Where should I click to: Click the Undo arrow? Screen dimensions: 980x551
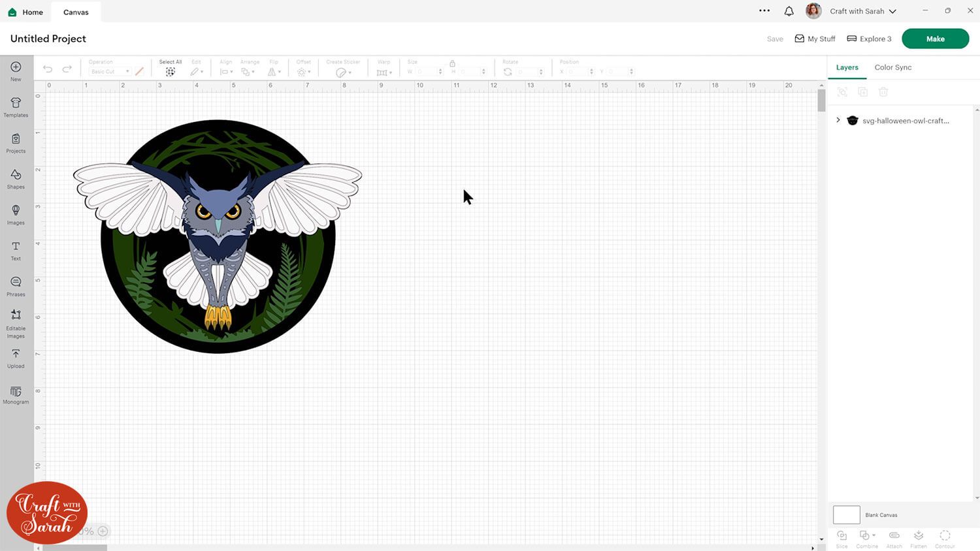48,69
